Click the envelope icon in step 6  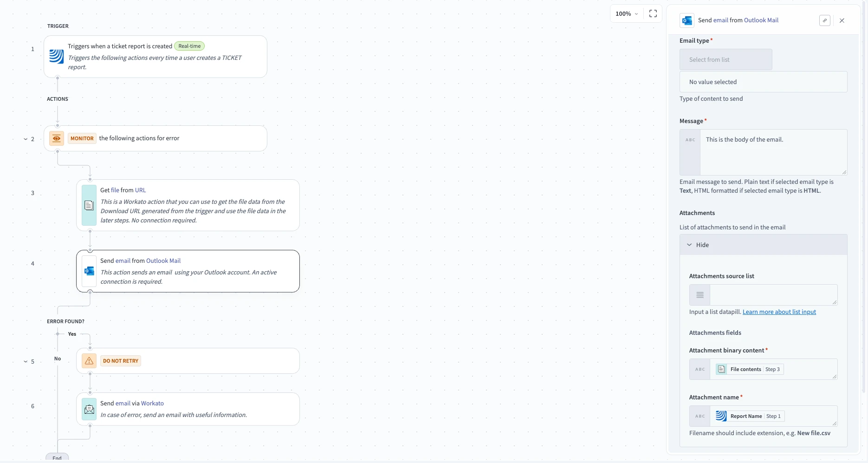89,409
